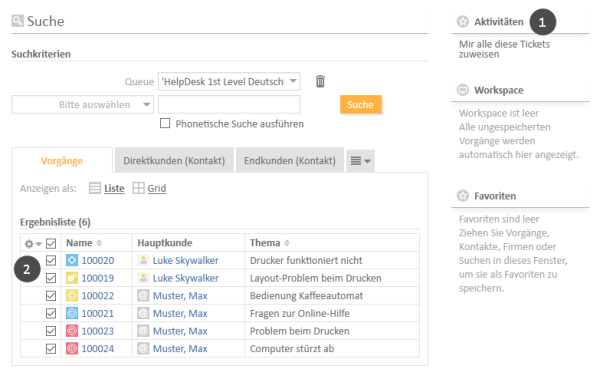The height and width of the screenshot is (379, 600).
Task: Click the red ticket icon beside 100024
Action: [x=72, y=348]
